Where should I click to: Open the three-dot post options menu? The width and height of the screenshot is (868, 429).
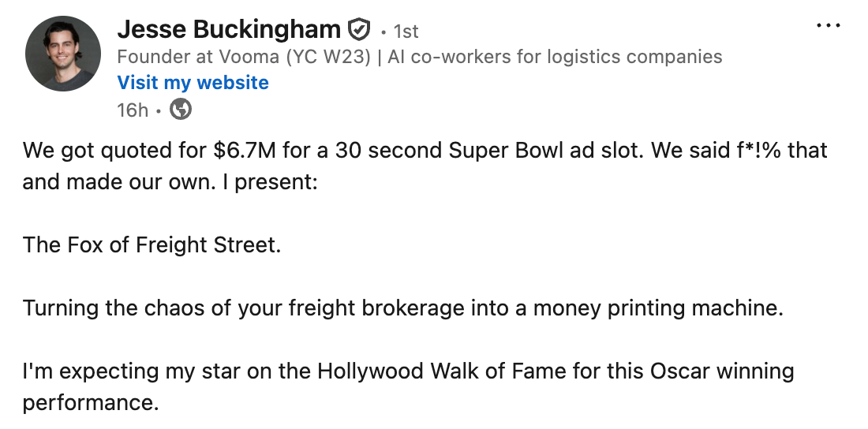pos(828,26)
